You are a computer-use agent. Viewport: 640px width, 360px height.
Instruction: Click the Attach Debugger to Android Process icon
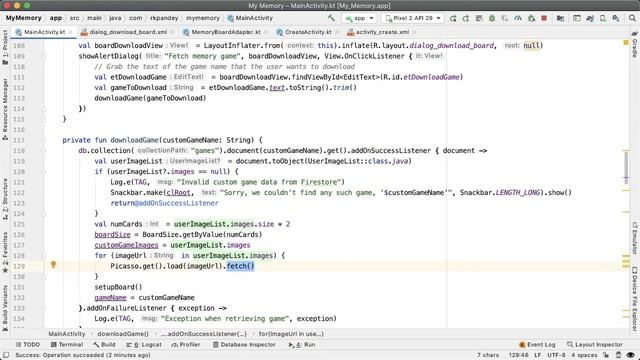(x=531, y=18)
